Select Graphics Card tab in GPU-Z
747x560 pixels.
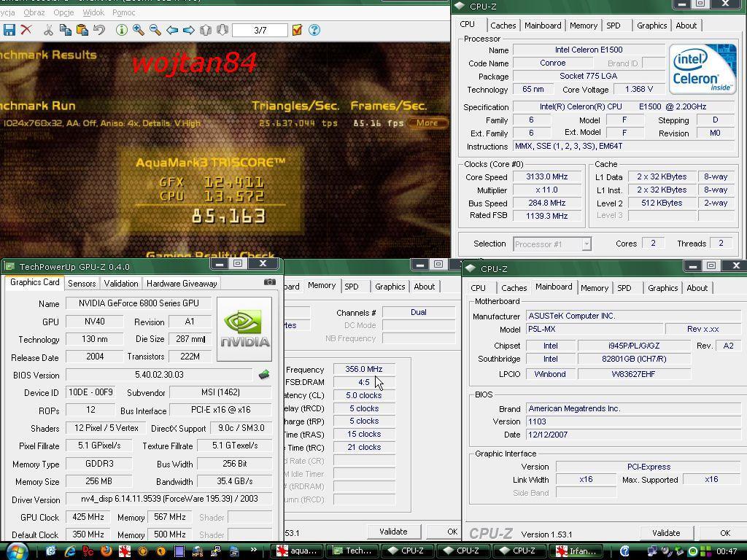point(34,282)
